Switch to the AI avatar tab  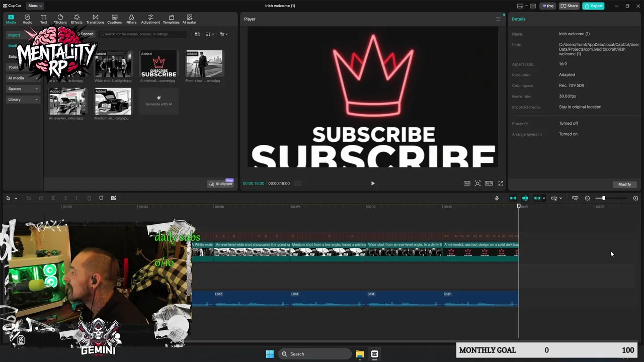tap(189, 19)
